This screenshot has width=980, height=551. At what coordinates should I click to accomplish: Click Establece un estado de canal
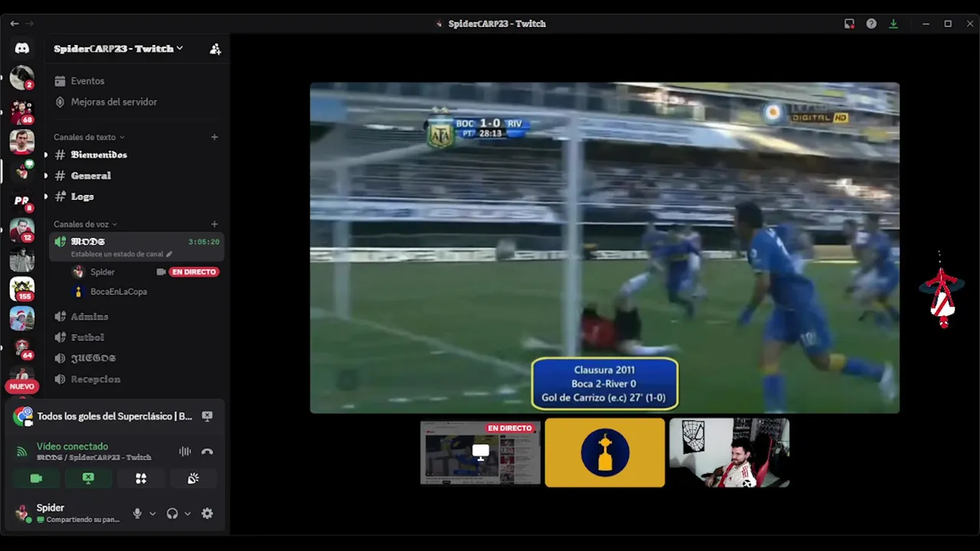click(117, 254)
